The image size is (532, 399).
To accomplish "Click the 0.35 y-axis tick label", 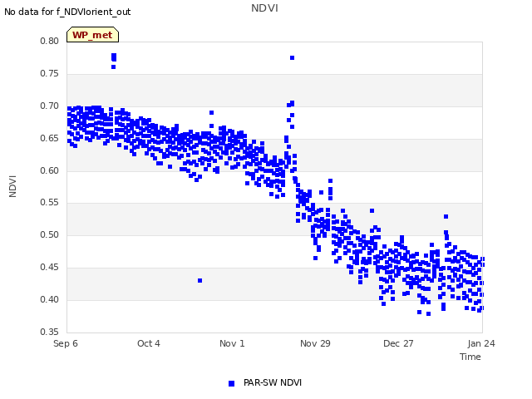I will pos(50,332).
